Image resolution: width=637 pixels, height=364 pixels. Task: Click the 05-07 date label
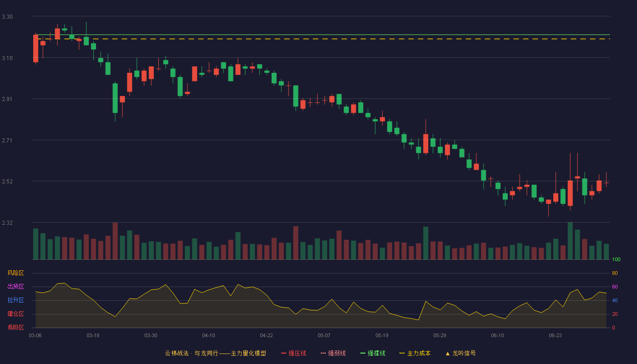(x=324, y=335)
